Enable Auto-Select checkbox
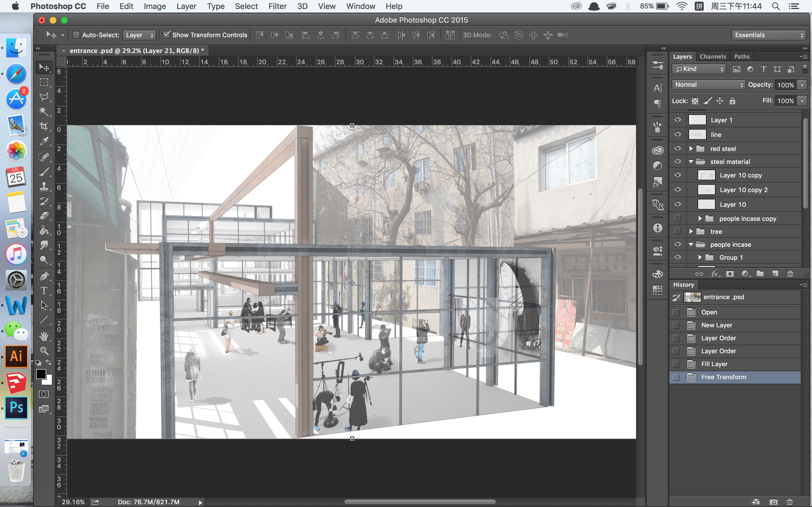 click(x=76, y=35)
